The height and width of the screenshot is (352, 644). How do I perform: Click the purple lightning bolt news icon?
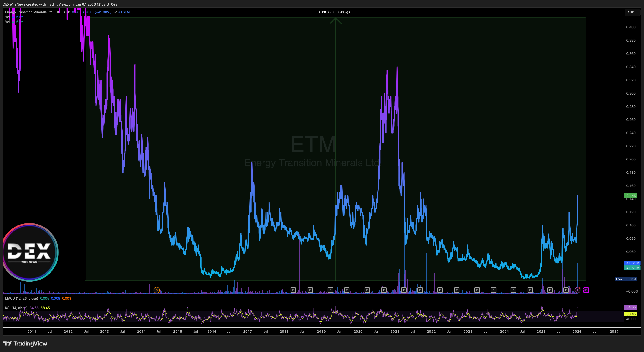(577, 290)
